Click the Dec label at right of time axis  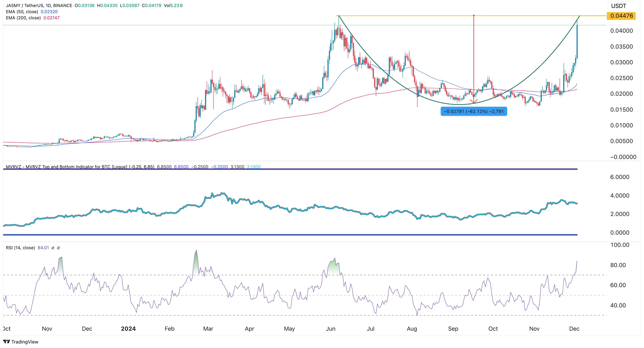click(574, 329)
